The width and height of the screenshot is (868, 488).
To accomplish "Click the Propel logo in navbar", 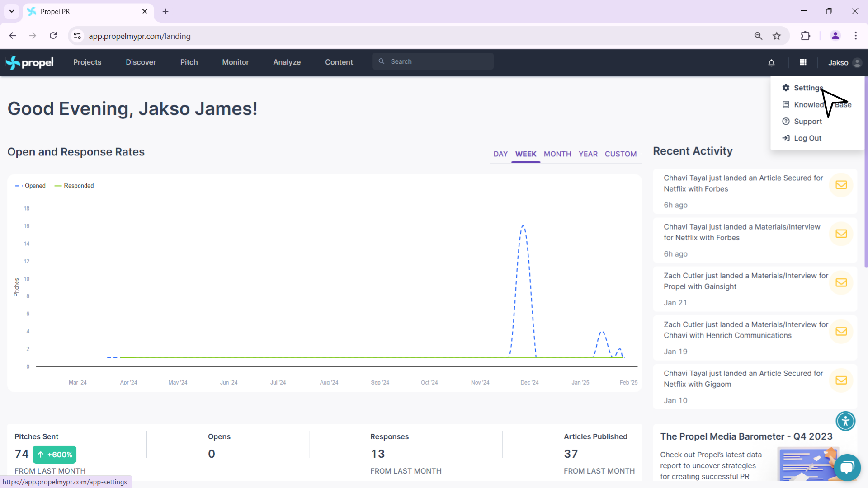I will point(29,62).
